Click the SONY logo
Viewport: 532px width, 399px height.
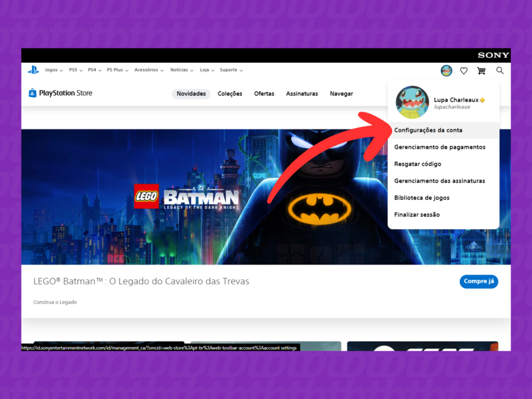coord(493,55)
